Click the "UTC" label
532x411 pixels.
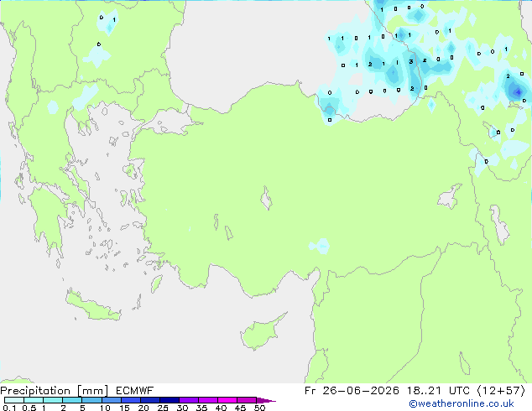[459, 391]
